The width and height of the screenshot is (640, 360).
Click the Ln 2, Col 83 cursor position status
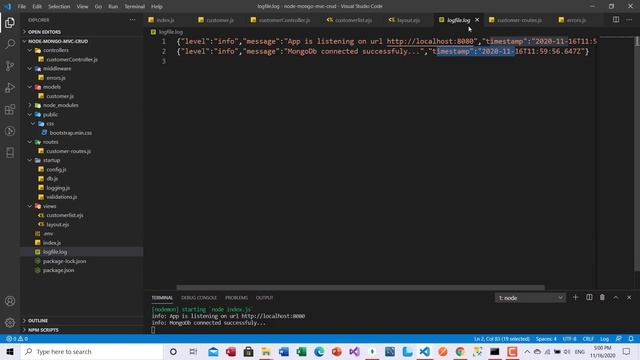click(502, 339)
